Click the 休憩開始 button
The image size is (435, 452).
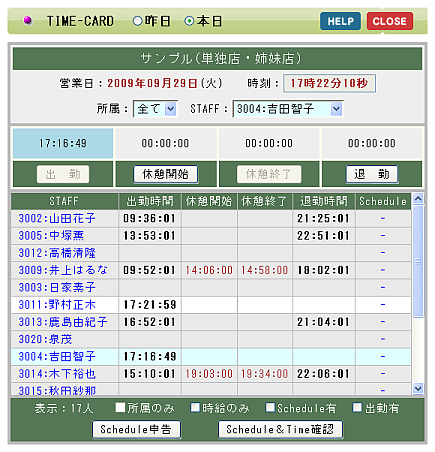click(x=166, y=174)
